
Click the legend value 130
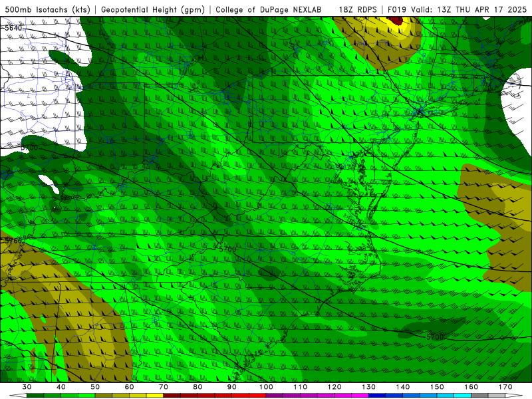click(368, 387)
